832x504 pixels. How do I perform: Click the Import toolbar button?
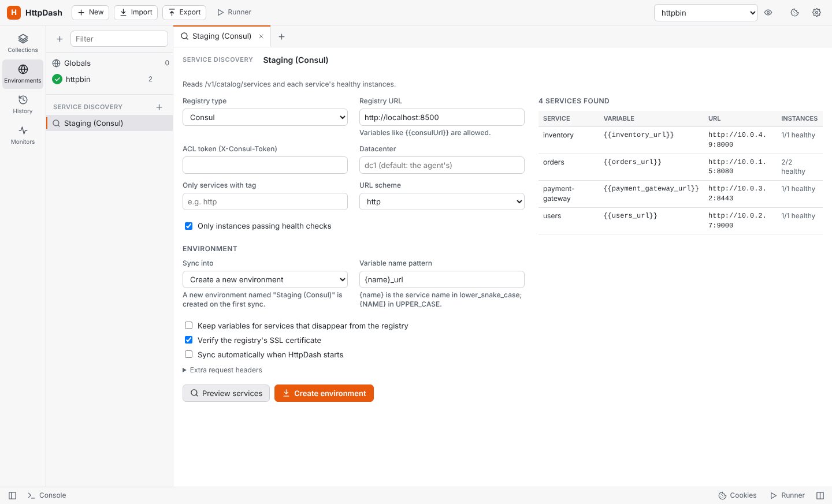coord(136,12)
